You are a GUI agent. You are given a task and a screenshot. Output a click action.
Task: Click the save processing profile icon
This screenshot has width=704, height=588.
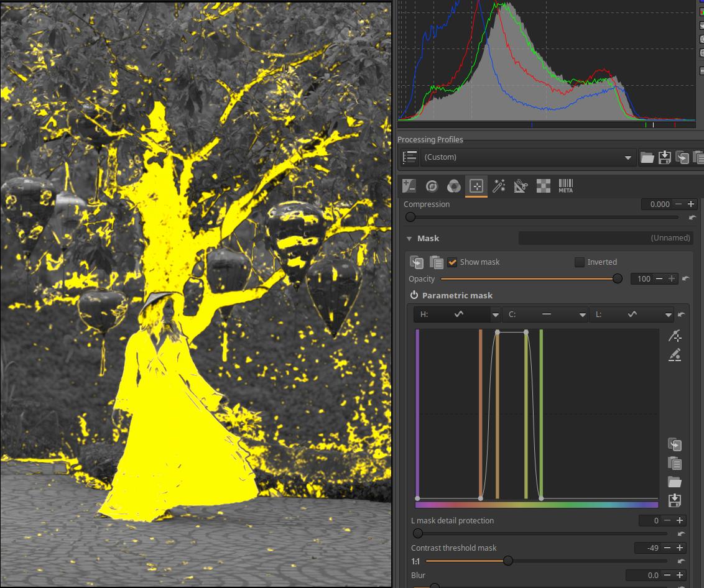pyautogui.click(x=664, y=157)
